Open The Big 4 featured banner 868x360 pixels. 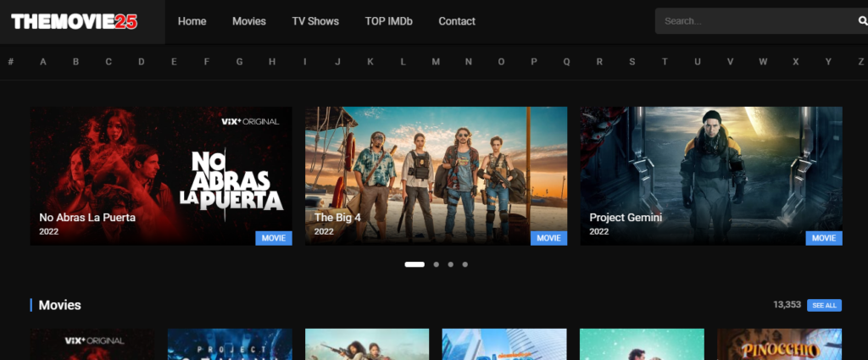click(437, 176)
